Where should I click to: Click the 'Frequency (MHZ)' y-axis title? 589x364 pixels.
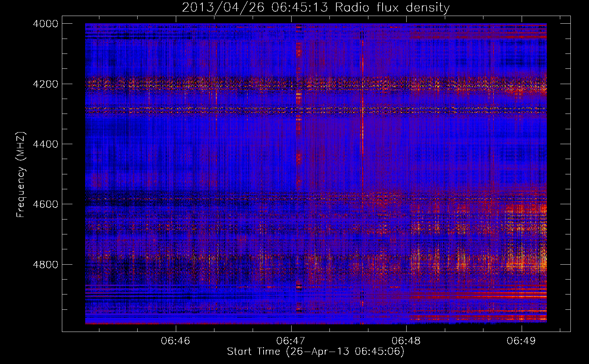click(x=21, y=175)
